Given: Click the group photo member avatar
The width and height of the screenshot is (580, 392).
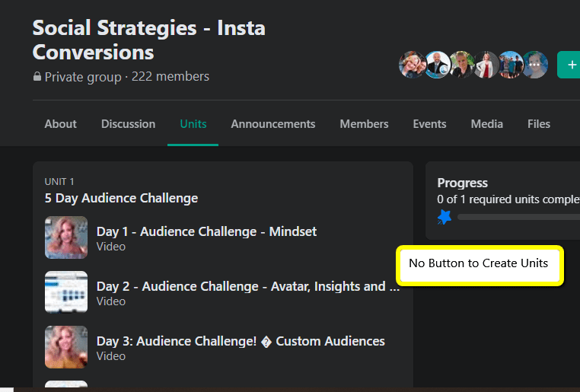Looking at the screenshot, I should click(511, 65).
